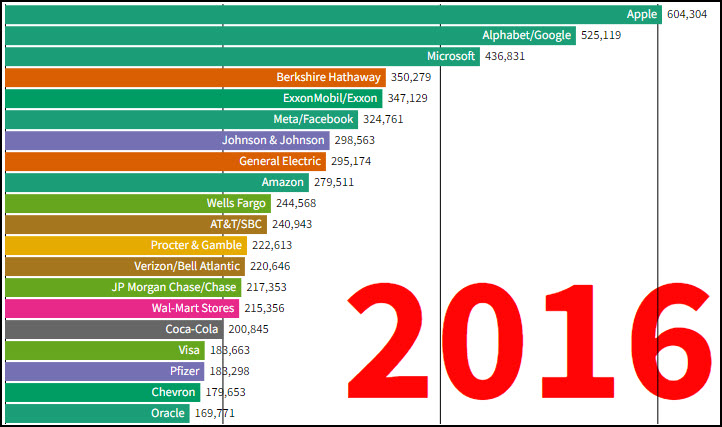This screenshot has width=722, height=427.
Task: Click the value 222,613
Action: point(272,245)
